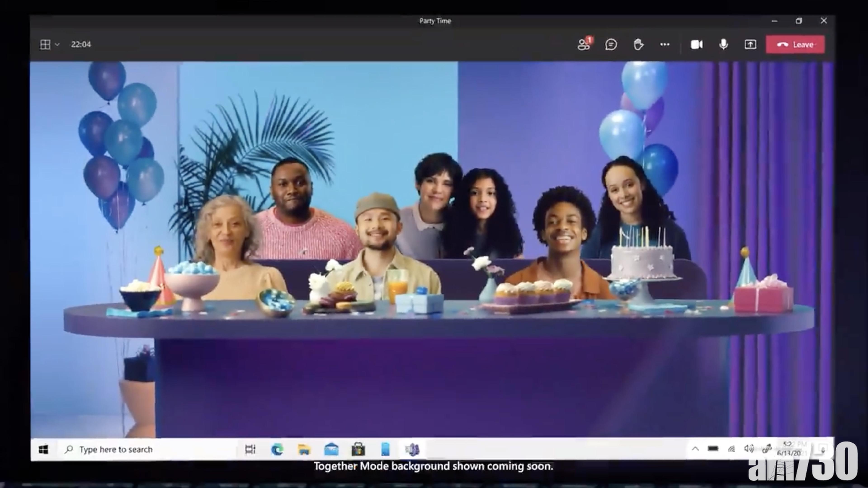Share content with the meeting
The height and width of the screenshot is (488, 868).
[x=750, y=45]
